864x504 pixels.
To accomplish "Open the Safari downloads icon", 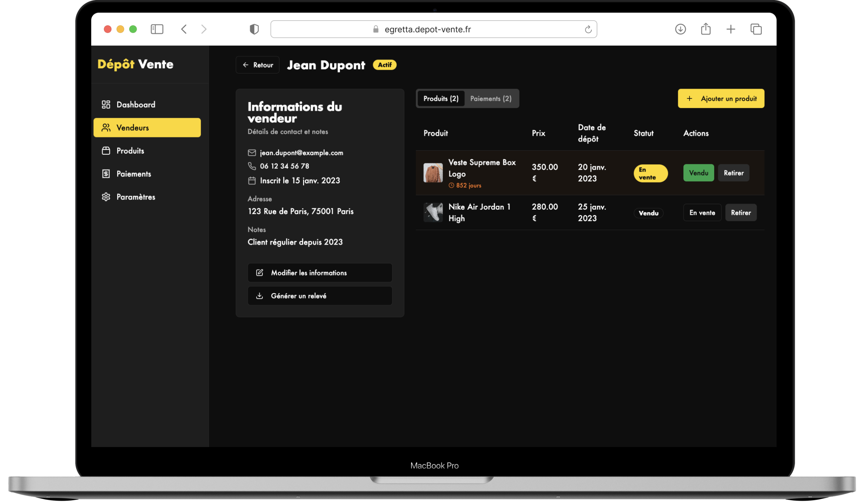I will pos(680,29).
